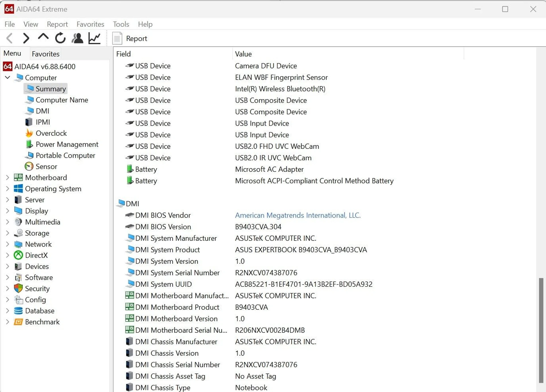Click the Database icon in tree
Screen dimensions: 546x392
pos(18,311)
